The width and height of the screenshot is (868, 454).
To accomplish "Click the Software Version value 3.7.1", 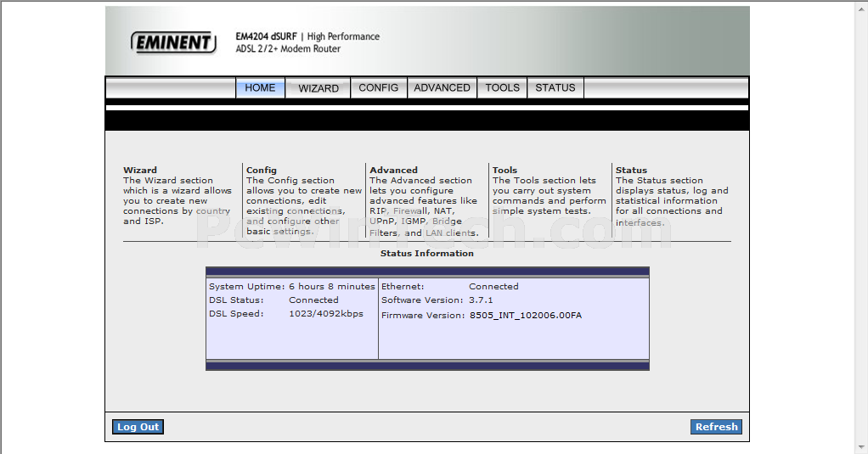I will (481, 300).
